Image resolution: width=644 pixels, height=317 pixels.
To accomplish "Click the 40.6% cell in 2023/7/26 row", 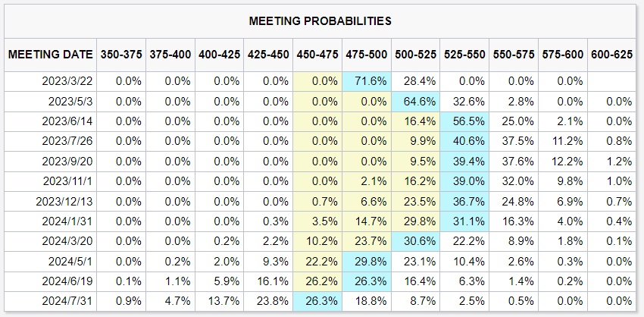I will coord(464,140).
